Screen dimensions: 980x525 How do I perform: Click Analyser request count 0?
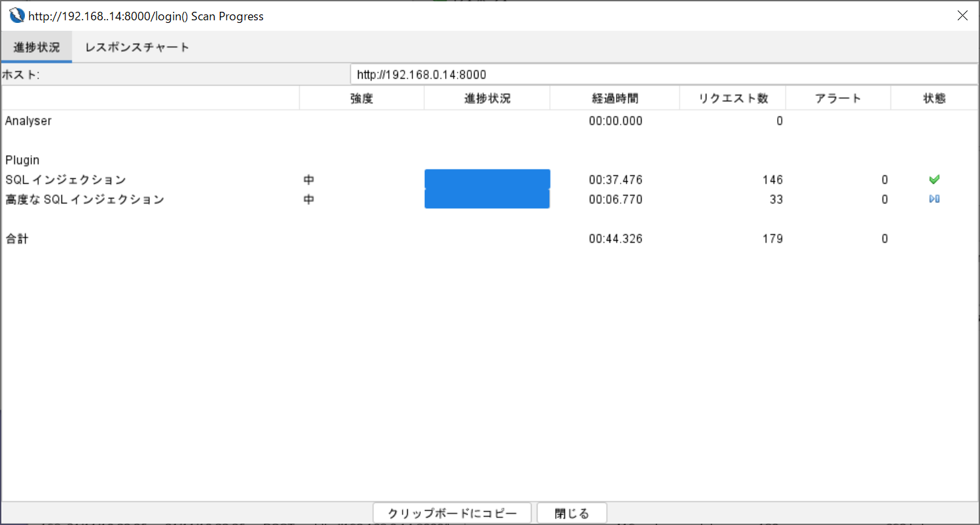(780, 120)
